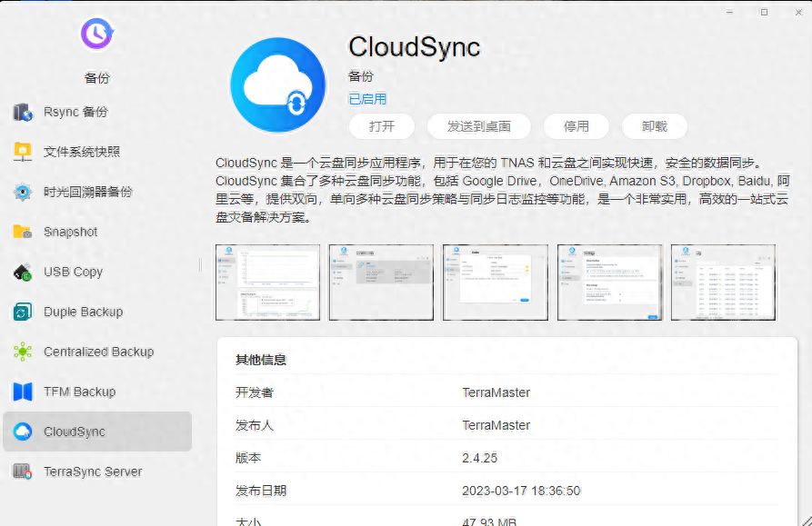Image resolution: width=812 pixels, height=526 pixels.
Task: Click the 备份 category title in sidebar
Action: pos(96,78)
